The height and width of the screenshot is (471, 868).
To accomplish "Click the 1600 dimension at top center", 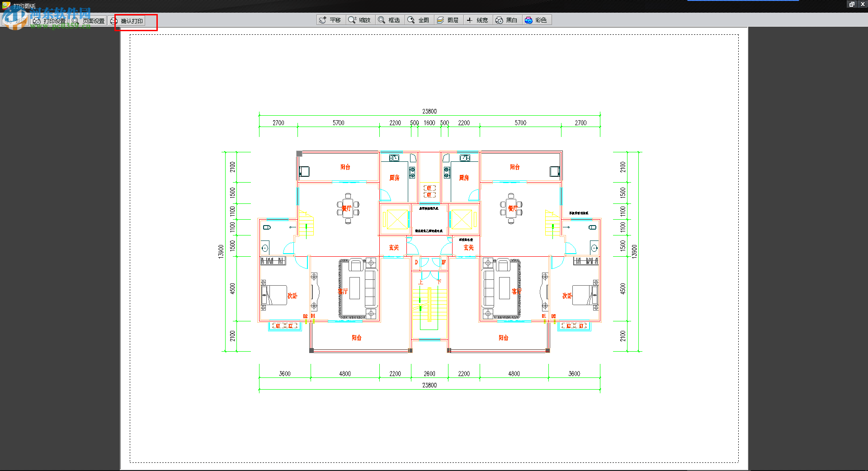I will point(429,123).
